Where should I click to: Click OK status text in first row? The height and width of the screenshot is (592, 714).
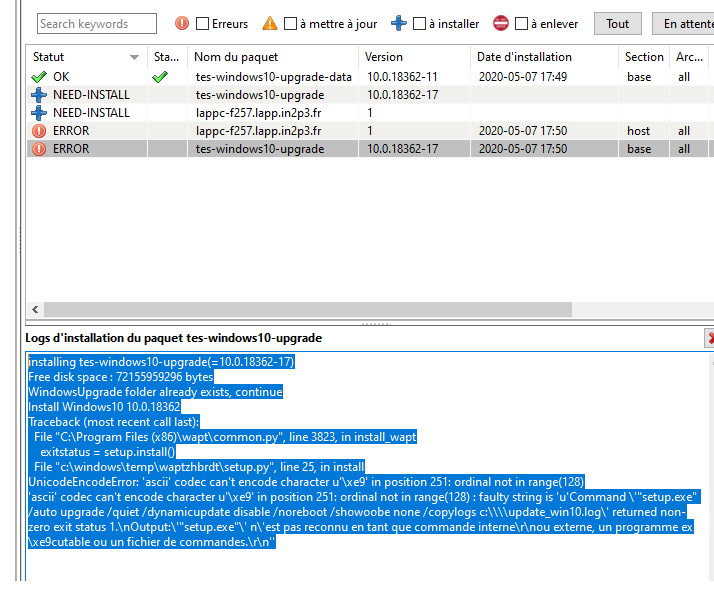[61, 77]
